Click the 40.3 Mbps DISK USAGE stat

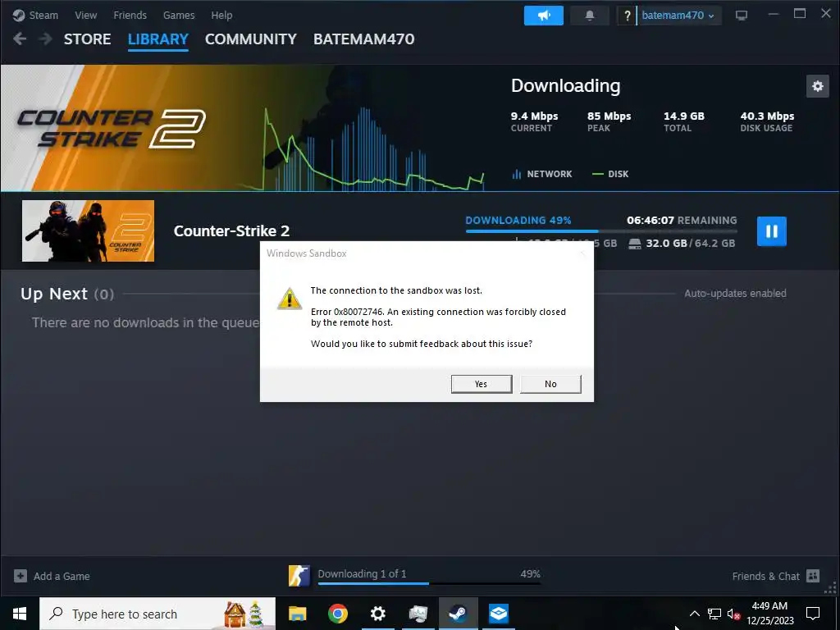coord(767,121)
